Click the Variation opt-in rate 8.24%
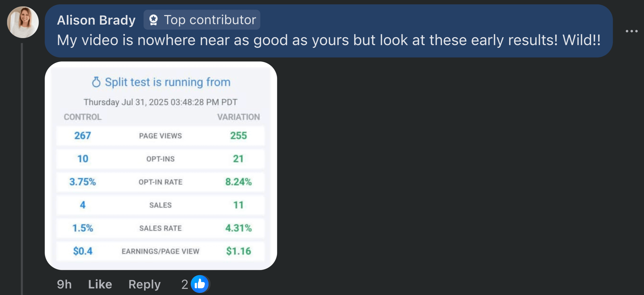The height and width of the screenshot is (295, 644). 238,182
